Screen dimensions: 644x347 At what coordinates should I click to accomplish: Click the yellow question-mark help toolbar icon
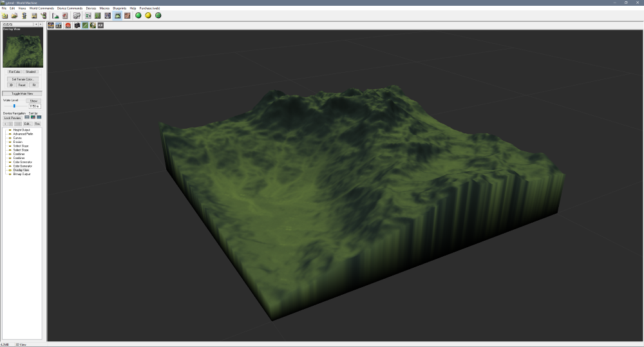pyautogui.click(x=24, y=15)
